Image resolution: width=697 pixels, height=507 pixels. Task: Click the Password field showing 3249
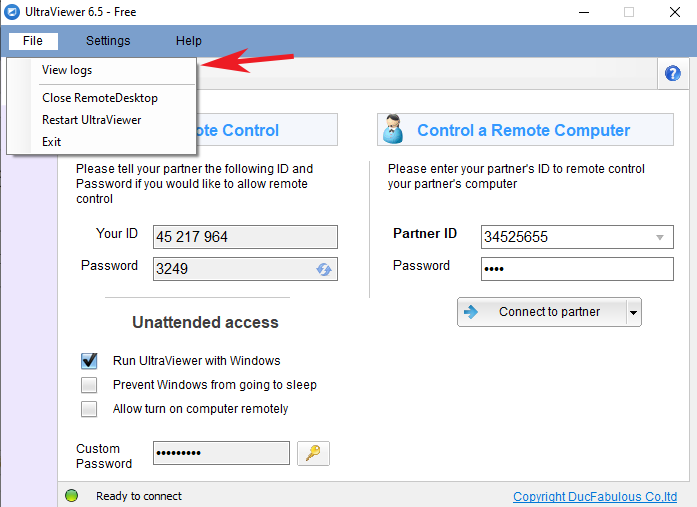coord(245,269)
